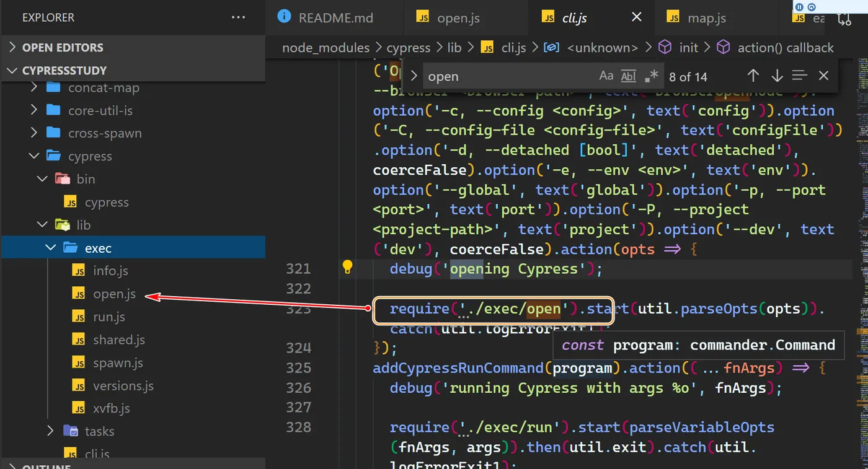Screen dimensions: 868x469
Task: Click the lightbulb code action icon on line 321
Action: [348, 268]
